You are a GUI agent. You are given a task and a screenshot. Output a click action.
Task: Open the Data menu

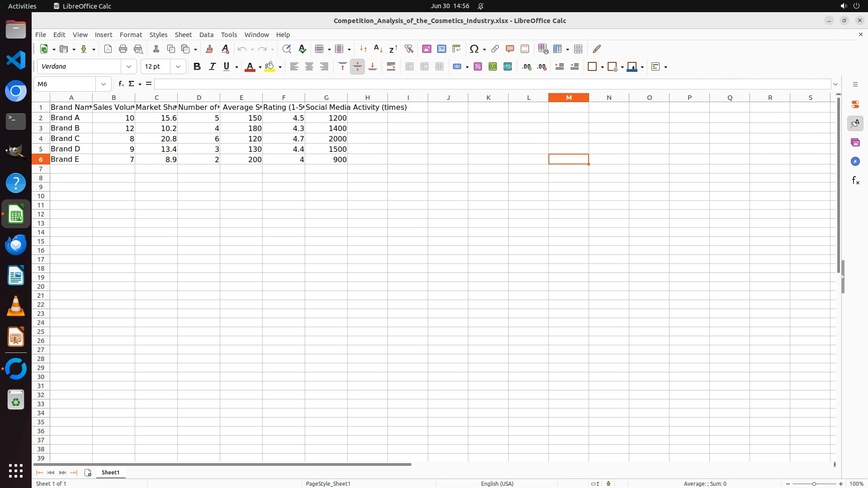206,35
